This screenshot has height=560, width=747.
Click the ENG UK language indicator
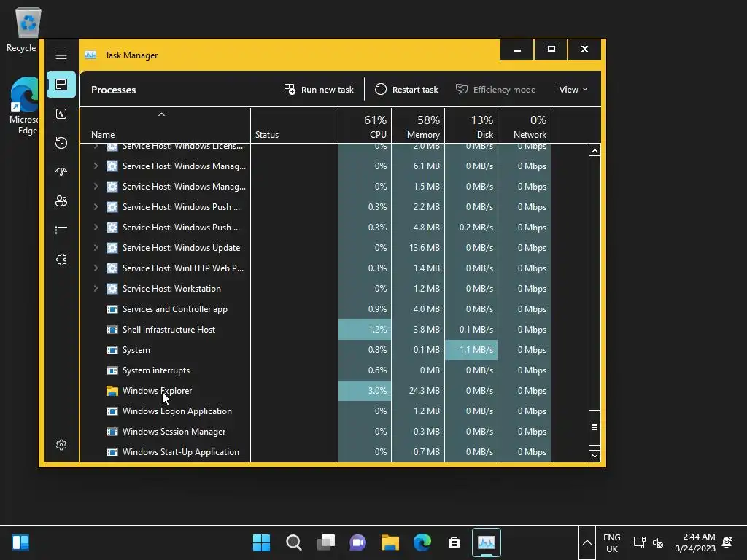coord(612,542)
